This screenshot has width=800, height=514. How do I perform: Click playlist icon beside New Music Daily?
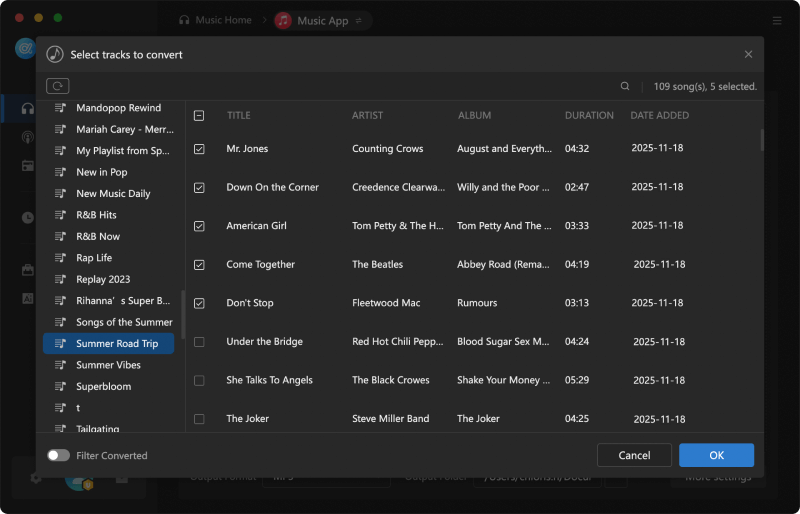tap(60, 193)
